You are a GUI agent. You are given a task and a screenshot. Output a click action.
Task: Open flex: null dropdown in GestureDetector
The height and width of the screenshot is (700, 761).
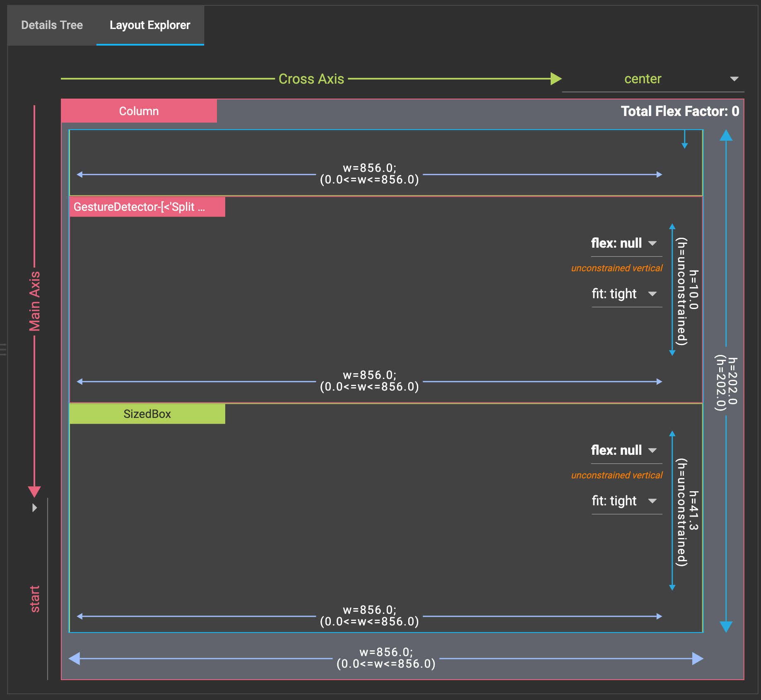click(x=626, y=243)
